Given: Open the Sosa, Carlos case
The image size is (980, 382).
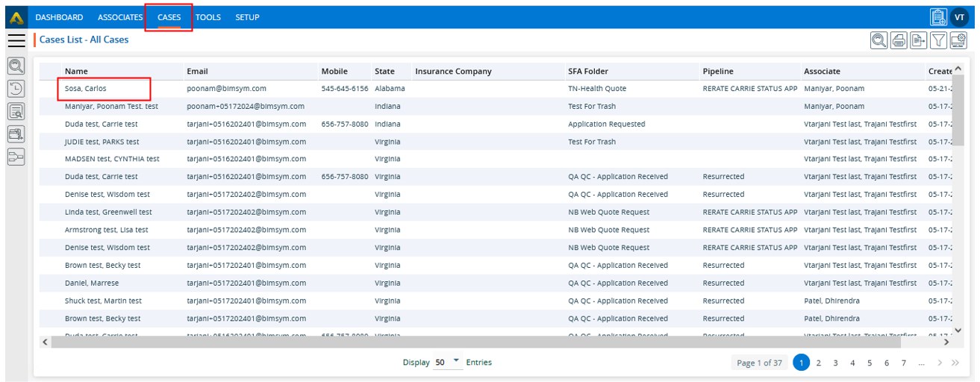Looking at the screenshot, I should pyautogui.click(x=86, y=89).
